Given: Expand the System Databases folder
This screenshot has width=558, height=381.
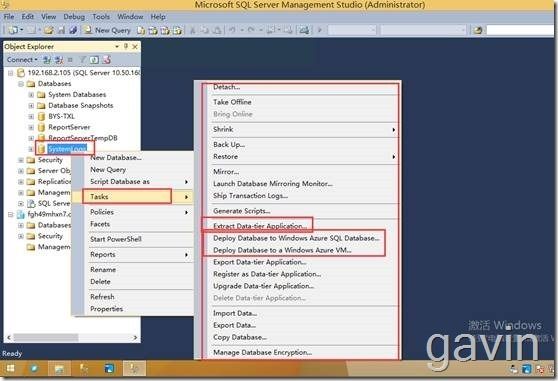Looking at the screenshot, I should tap(31, 95).
